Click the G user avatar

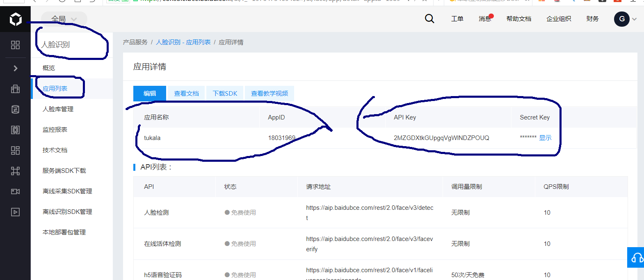coord(622,19)
